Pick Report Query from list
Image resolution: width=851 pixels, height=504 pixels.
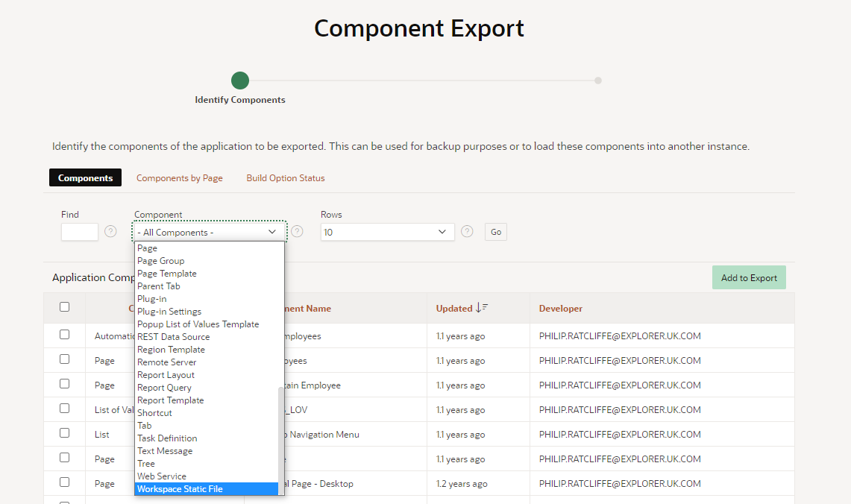tap(207, 388)
